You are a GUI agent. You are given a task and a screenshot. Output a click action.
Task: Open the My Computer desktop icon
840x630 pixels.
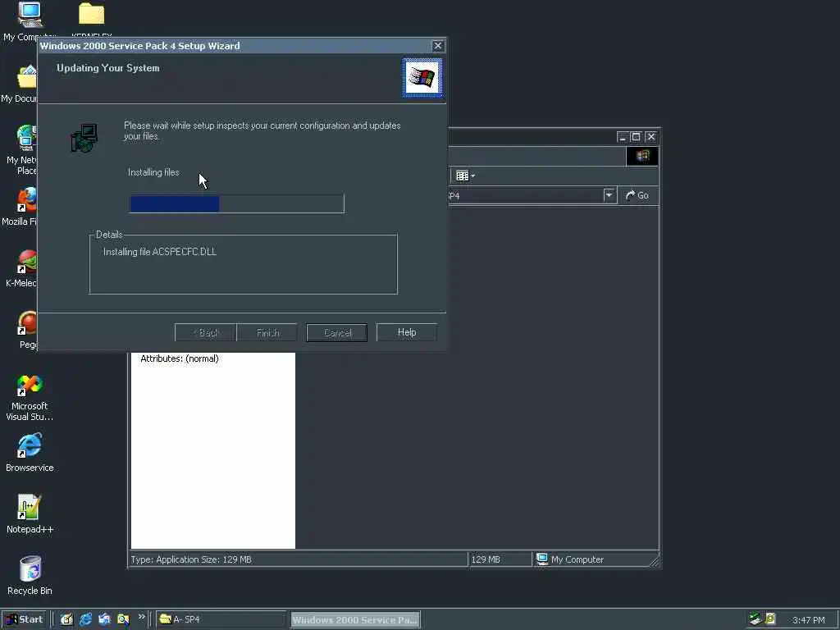[x=30, y=15]
